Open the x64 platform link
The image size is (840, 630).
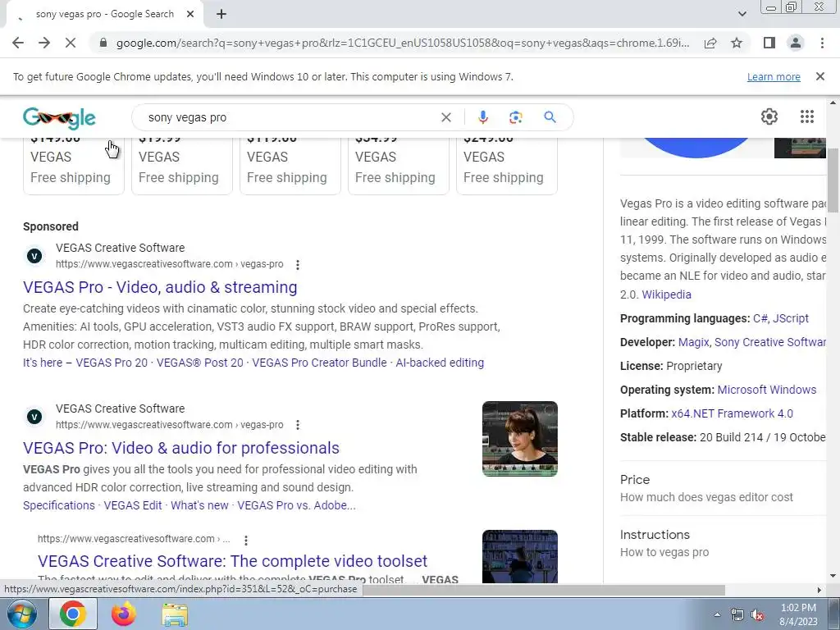coord(680,413)
